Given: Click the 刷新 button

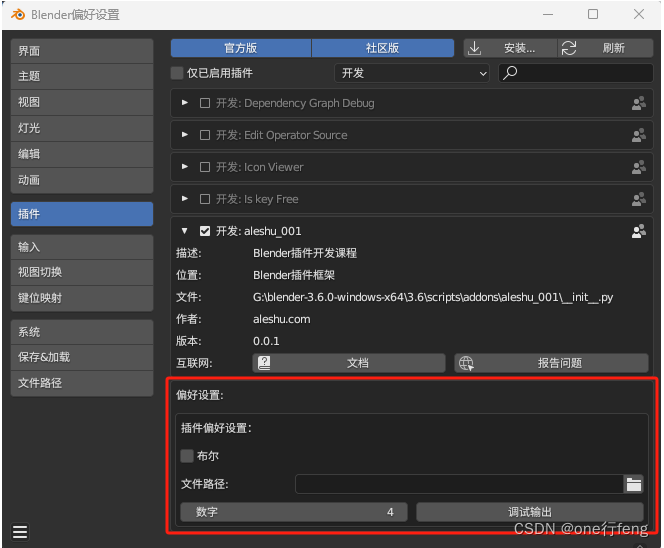Looking at the screenshot, I should click(x=606, y=48).
